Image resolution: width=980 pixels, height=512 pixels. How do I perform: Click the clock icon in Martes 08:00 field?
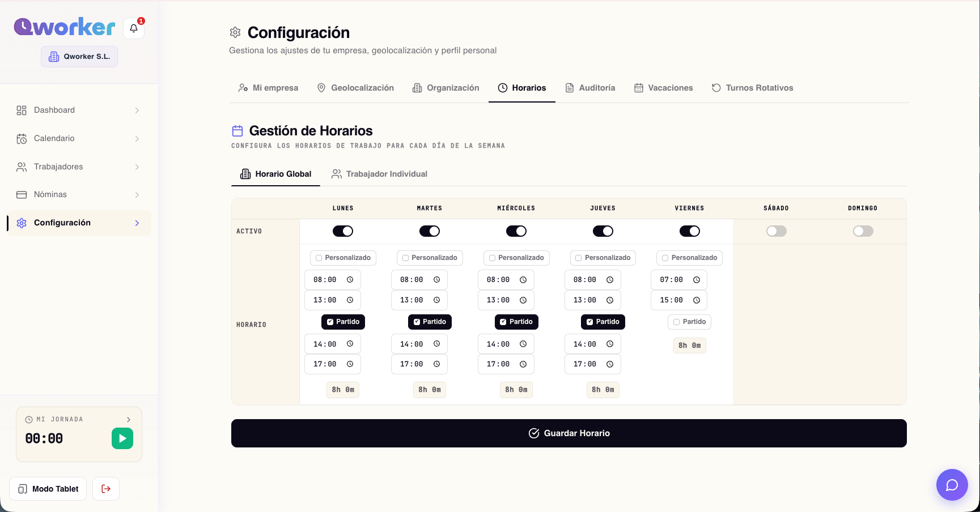[x=437, y=280]
